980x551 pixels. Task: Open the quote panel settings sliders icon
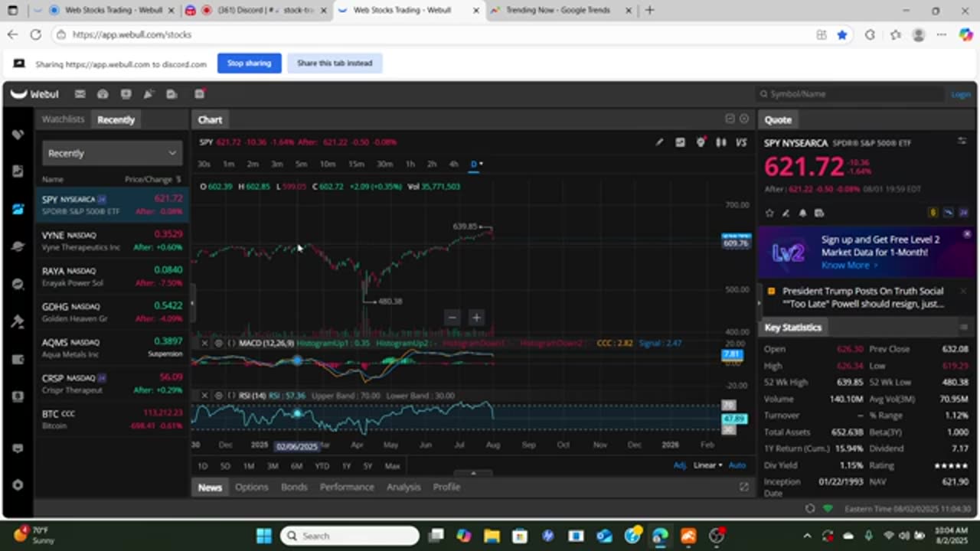962,141
